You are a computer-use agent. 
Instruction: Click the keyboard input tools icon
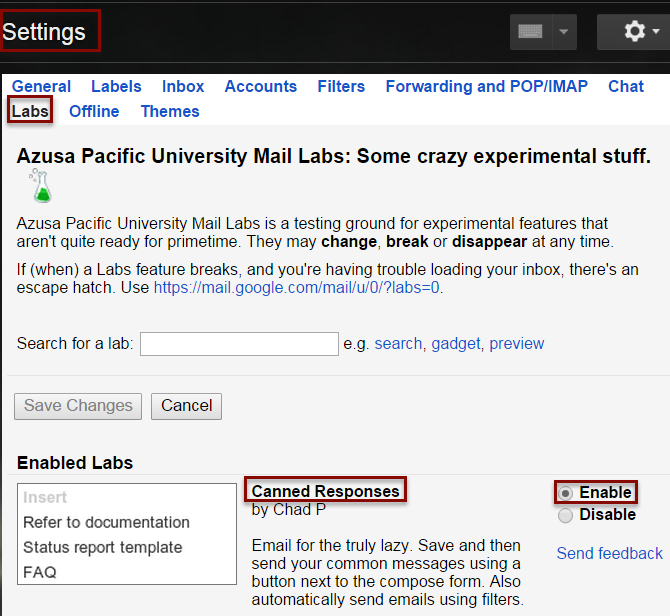531,32
